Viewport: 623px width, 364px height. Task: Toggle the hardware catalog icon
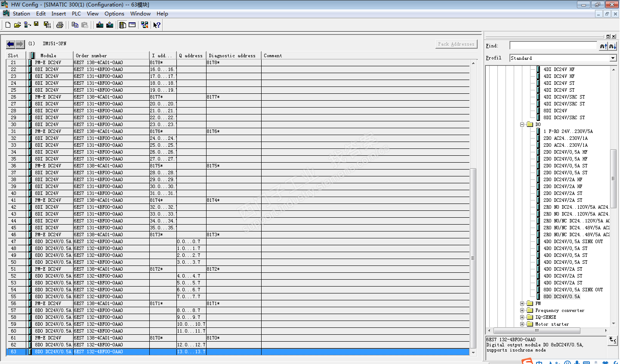(x=123, y=25)
